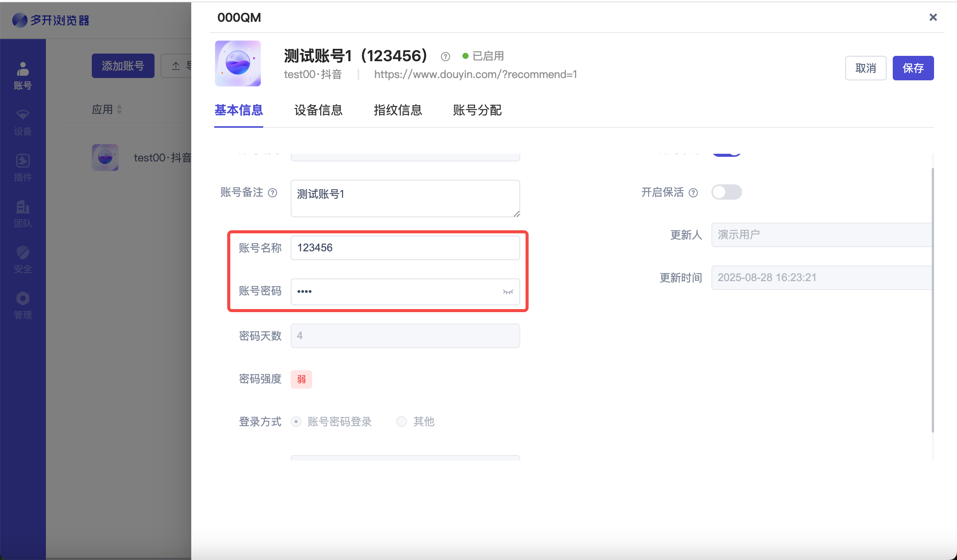The width and height of the screenshot is (957, 560).
Task: Open the 团队 building icon in sidebar
Action: 23,207
